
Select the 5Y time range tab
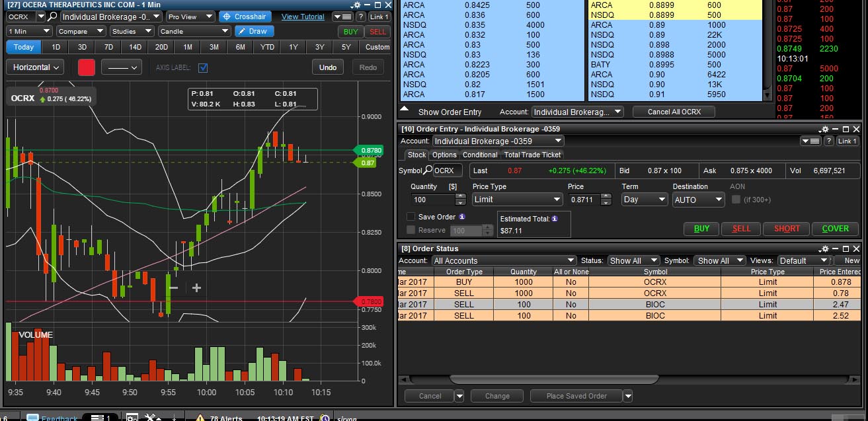point(346,47)
